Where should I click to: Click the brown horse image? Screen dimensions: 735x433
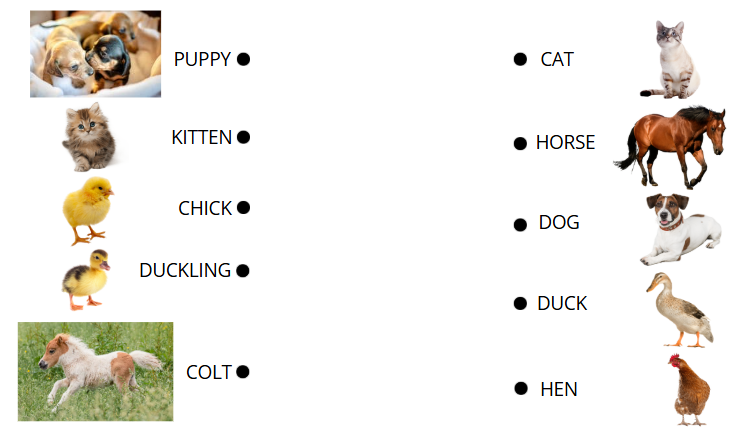(x=669, y=148)
